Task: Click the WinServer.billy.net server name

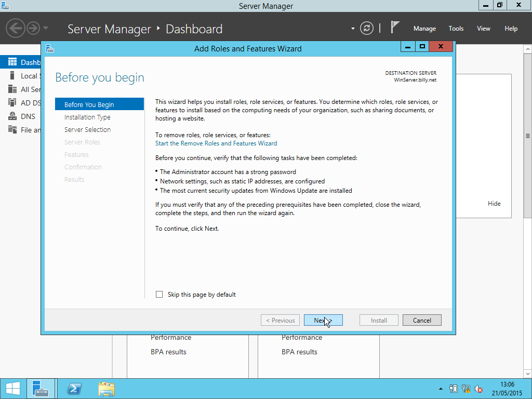Action: pyautogui.click(x=415, y=80)
